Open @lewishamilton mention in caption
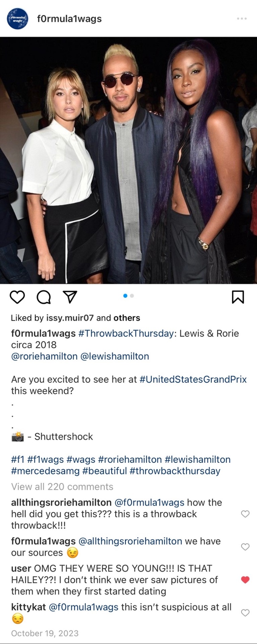The height and width of the screenshot is (644, 257). [115, 356]
